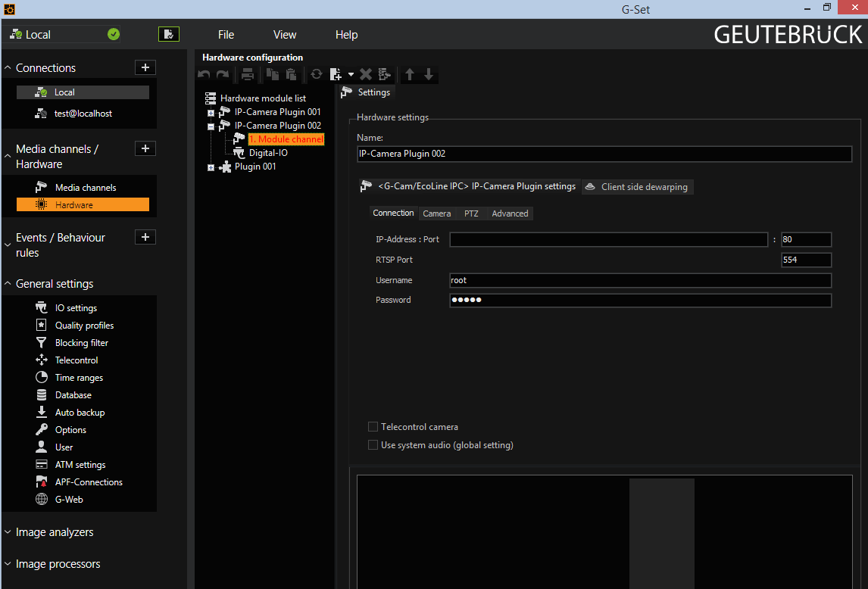Open APF-Connections settings
868x589 pixels.
click(89, 482)
